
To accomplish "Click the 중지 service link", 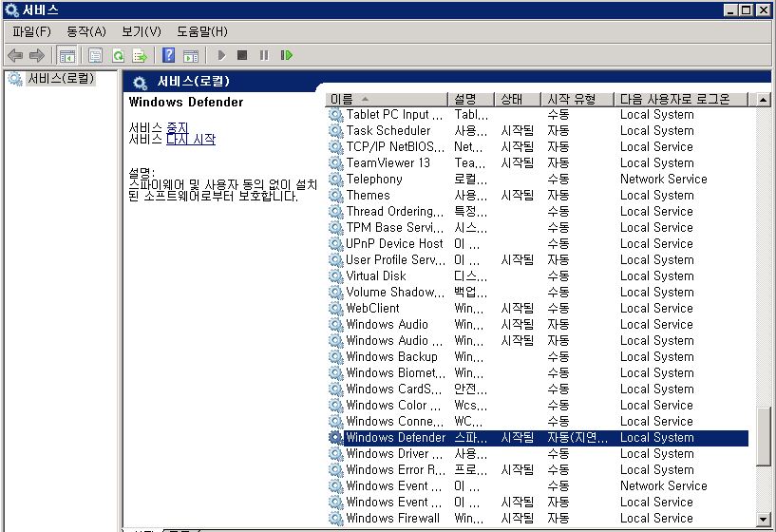I will tap(177, 127).
